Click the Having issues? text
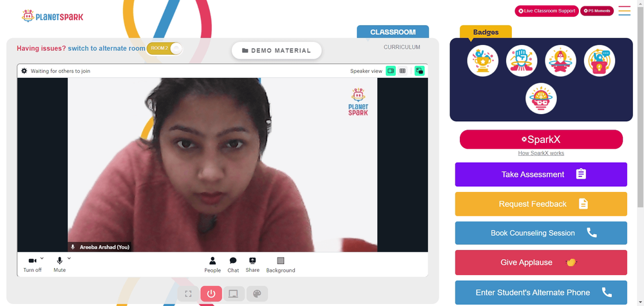 (41, 48)
